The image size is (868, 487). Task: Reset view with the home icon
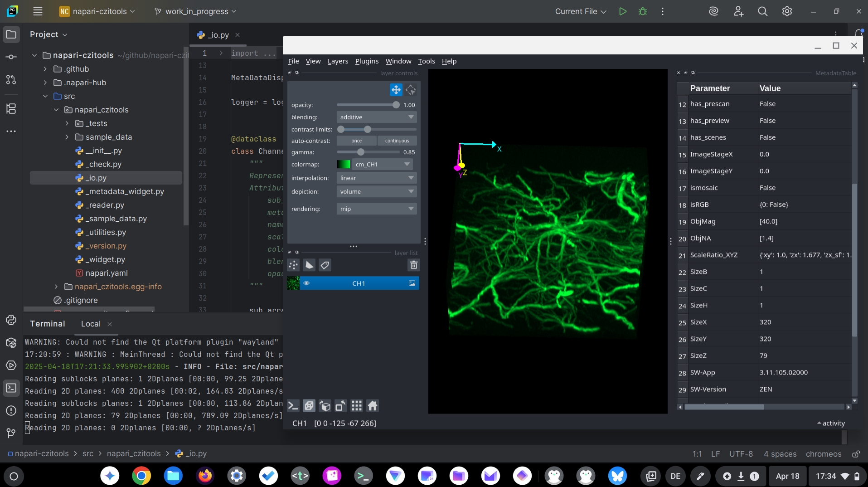373,406
